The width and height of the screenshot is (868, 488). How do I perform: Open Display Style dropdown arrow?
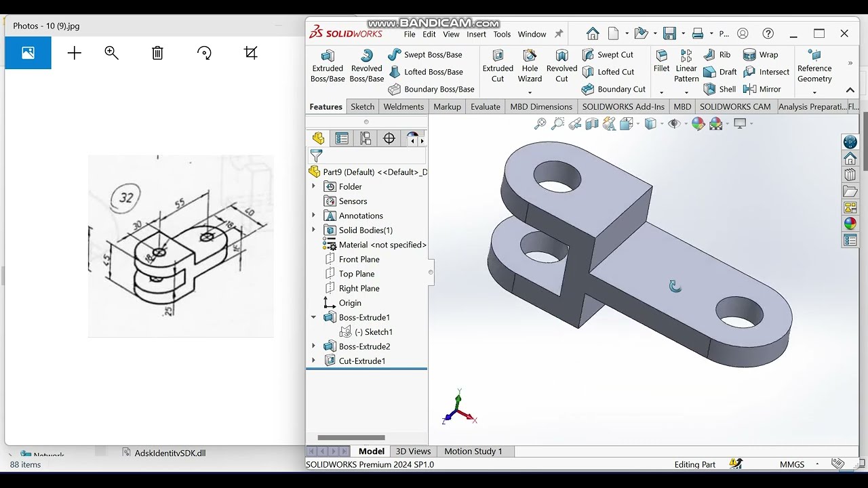[x=662, y=123]
